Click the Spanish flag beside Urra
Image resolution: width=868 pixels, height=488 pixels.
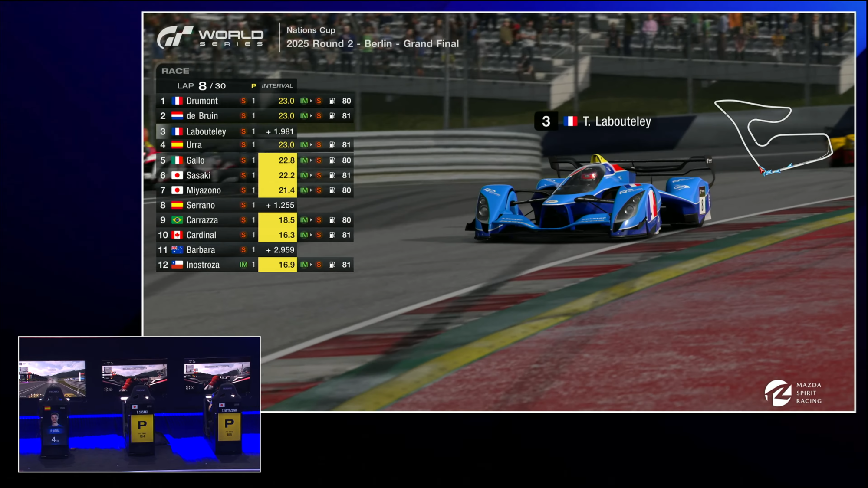[x=177, y=145]
